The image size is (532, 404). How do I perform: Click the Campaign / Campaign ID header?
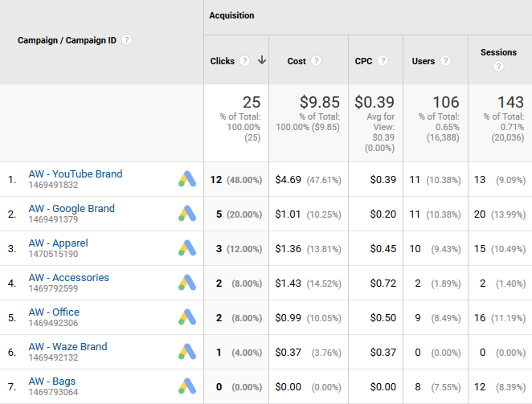coord(67,40)
